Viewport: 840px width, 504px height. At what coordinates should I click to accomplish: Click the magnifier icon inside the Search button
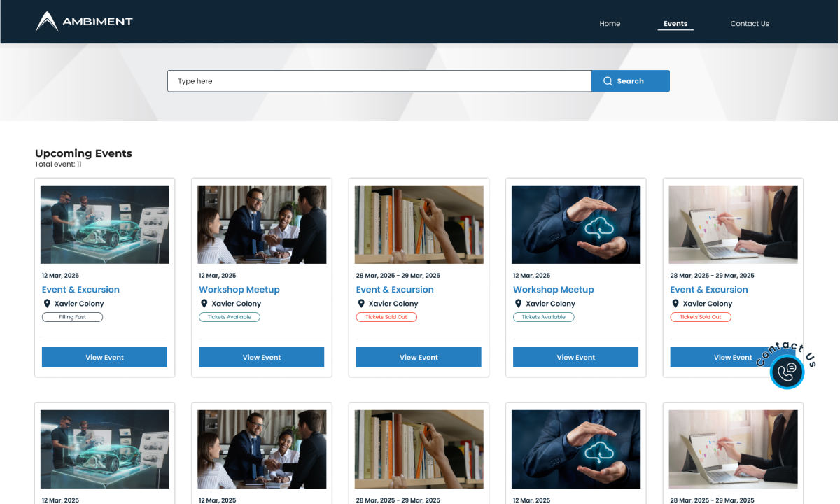pyautogui.click(x=608, y=81)
